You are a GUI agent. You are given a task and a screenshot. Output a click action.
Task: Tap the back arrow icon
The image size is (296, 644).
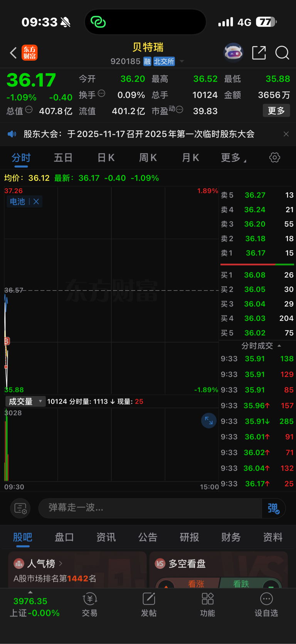pos(13,53)
